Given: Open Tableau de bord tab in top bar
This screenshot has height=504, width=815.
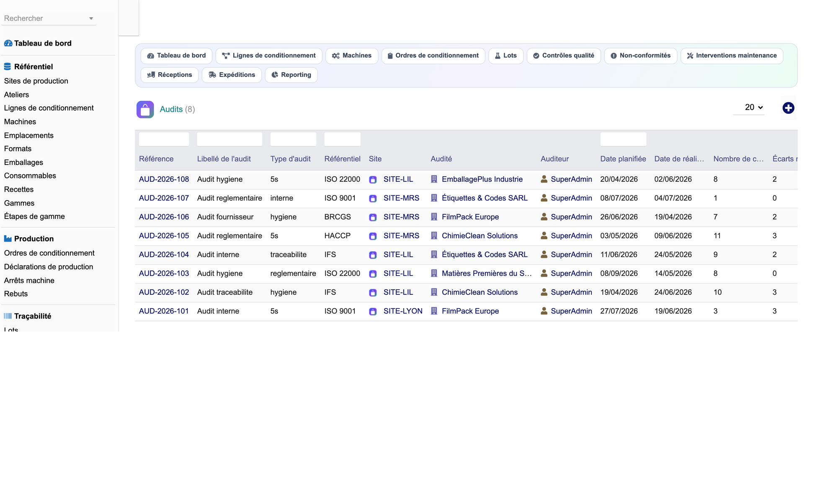Looking at the screenshot, I should click(176, 56).
